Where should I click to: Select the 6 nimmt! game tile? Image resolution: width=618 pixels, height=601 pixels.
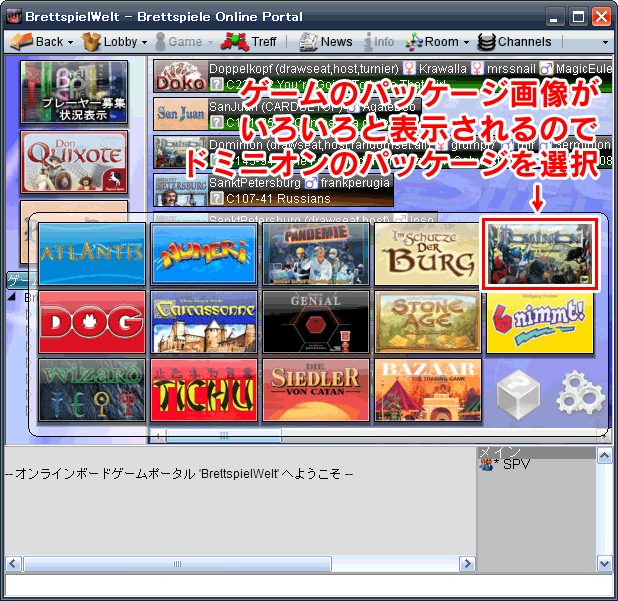tap(540, 322)
